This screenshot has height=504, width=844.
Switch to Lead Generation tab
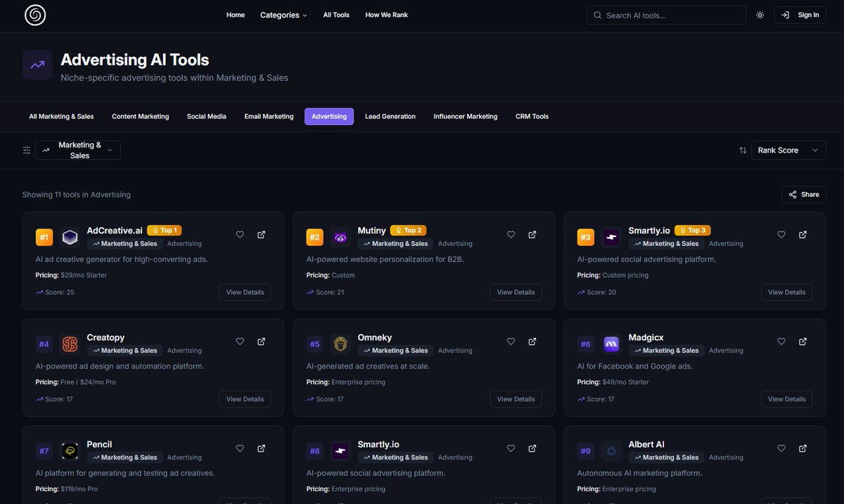click(390, 117)
